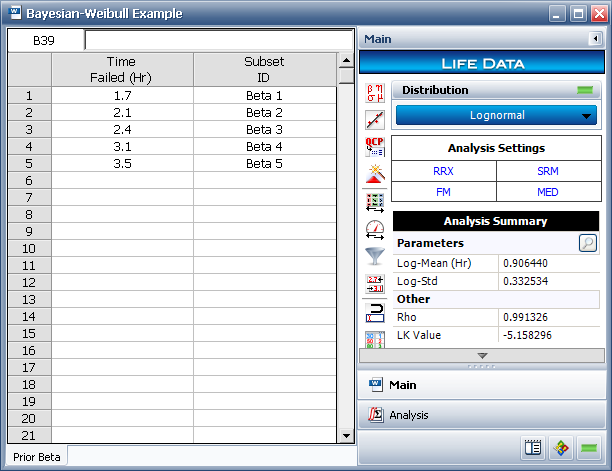Toggle RRX analysis method setting
The height and width of the screenshot is (471, 612).
(x=443, y=171)
